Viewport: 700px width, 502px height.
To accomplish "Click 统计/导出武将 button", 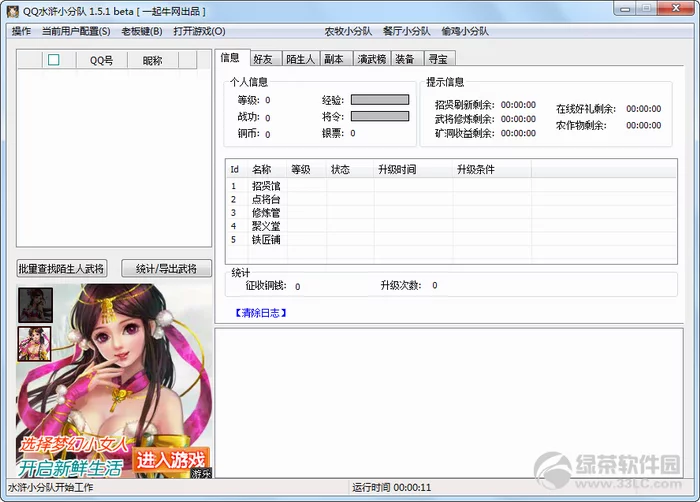I will 166,268.
